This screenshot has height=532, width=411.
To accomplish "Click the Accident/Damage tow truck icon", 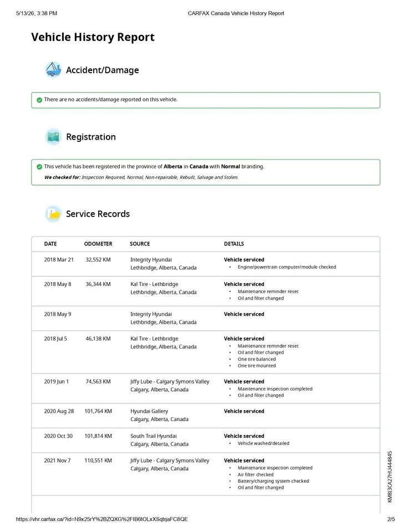I will (x=53, y=70).
